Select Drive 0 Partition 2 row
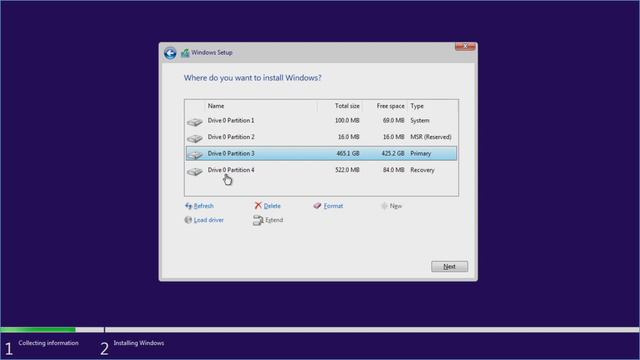Image resolution: width=640 pixels, height=360 pixels. point(321,137)
